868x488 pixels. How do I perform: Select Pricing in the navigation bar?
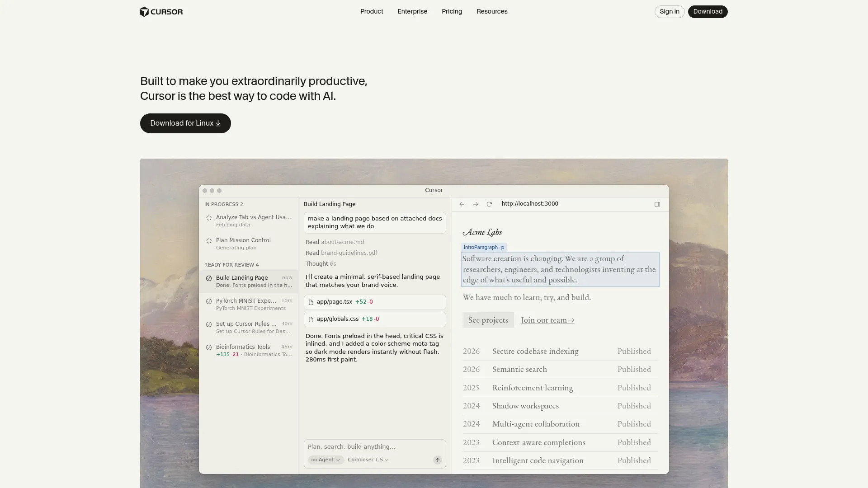[x=452, y=11]
